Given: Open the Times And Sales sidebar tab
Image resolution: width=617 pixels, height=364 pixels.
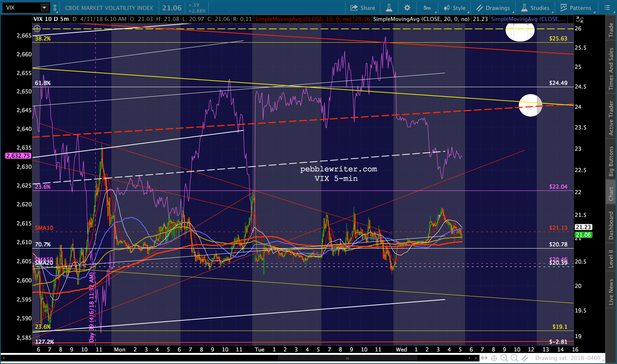Looking at the screenshot, I should 611,69.
